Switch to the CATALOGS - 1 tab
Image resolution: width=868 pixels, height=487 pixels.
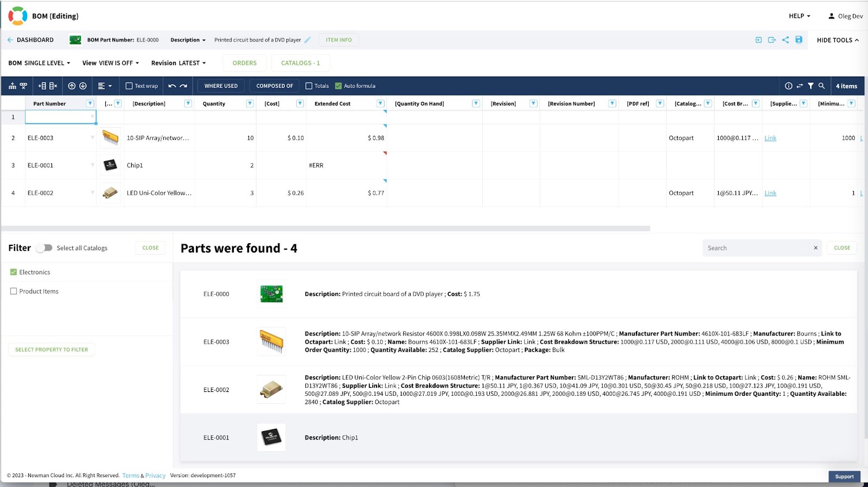point(301,63)
